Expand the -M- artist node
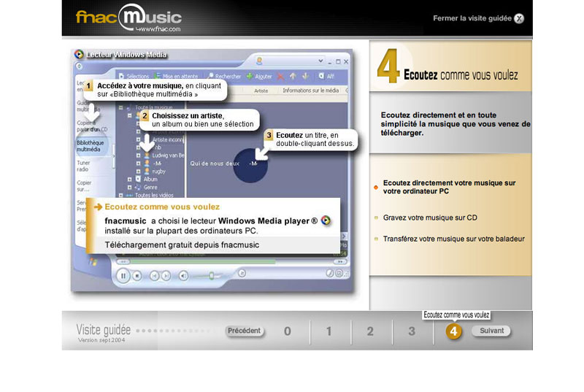Image resolution: width=584 pixels, height=392 pixels. coord(138,164)
